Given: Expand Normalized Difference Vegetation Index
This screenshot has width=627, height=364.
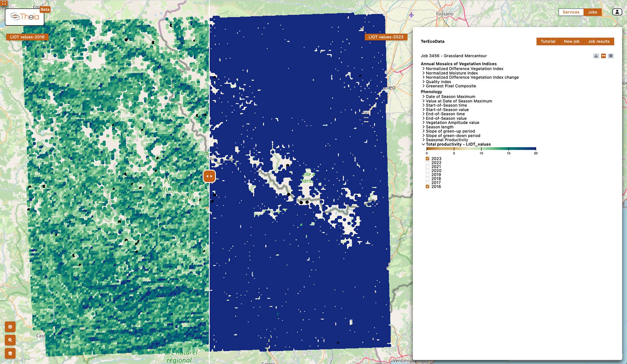Looking at the screenshot, I should (x=464, y=69).
